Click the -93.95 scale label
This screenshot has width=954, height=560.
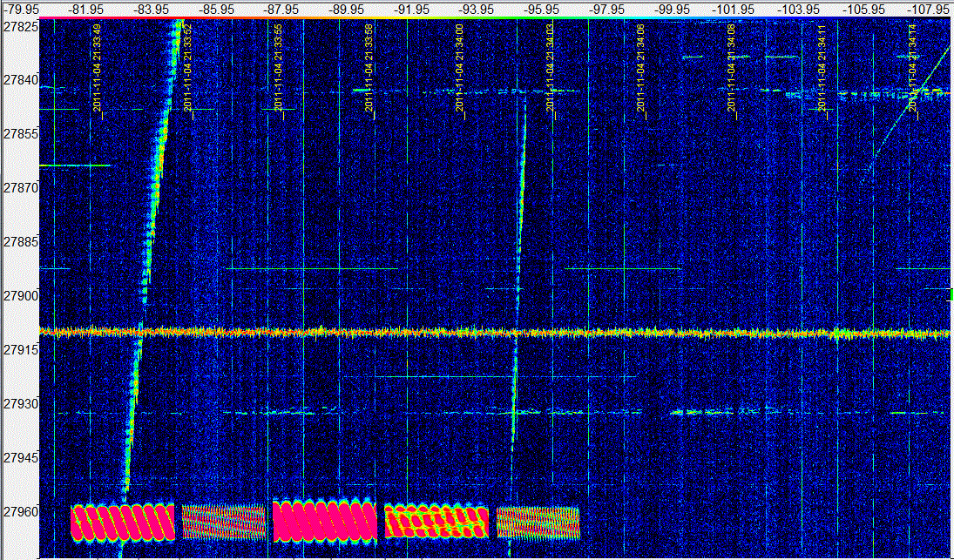pyautogui.click(x=477, y=10)
